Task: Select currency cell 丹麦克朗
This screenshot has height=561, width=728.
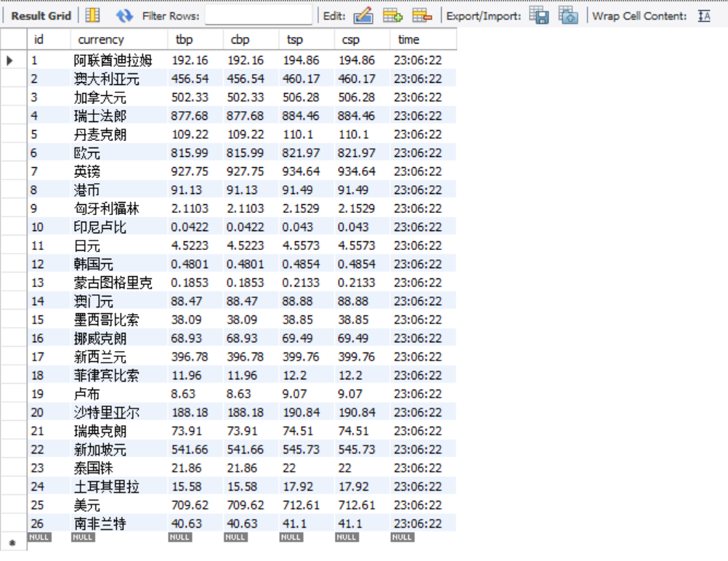Action: tap(119, 134)
